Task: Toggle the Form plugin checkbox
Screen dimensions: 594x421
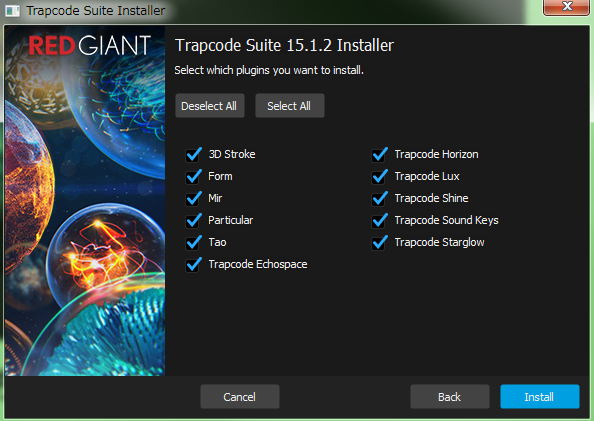Action: [x=193, y=177]
